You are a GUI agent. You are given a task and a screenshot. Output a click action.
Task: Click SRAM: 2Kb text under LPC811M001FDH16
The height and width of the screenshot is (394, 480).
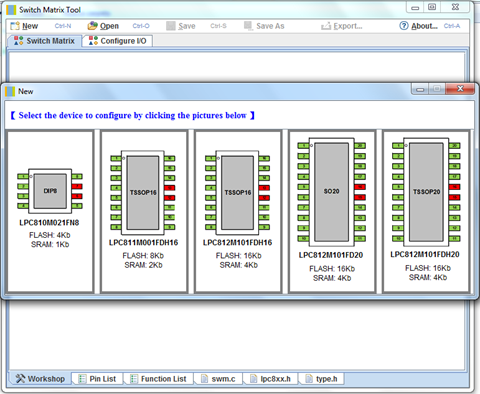pos(143,265)
